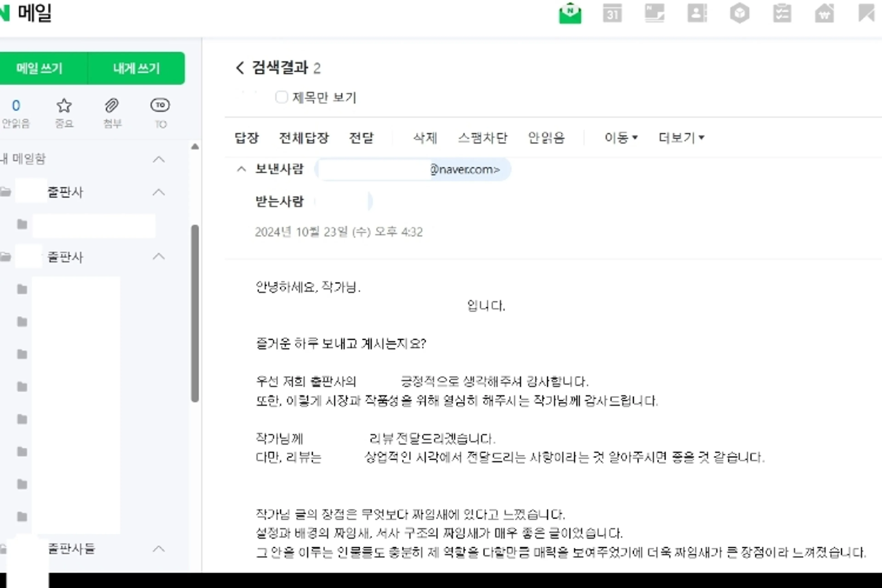882x588 pixels.
Task: Collapse the 내 메일함 section chevron
Action: tap(159, 159)
